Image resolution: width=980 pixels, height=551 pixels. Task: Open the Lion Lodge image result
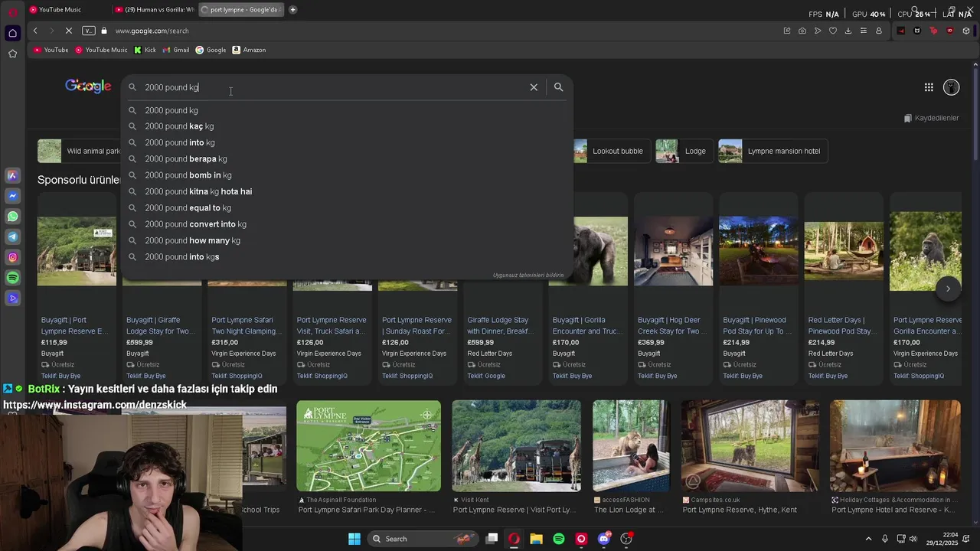click(630, 446)
